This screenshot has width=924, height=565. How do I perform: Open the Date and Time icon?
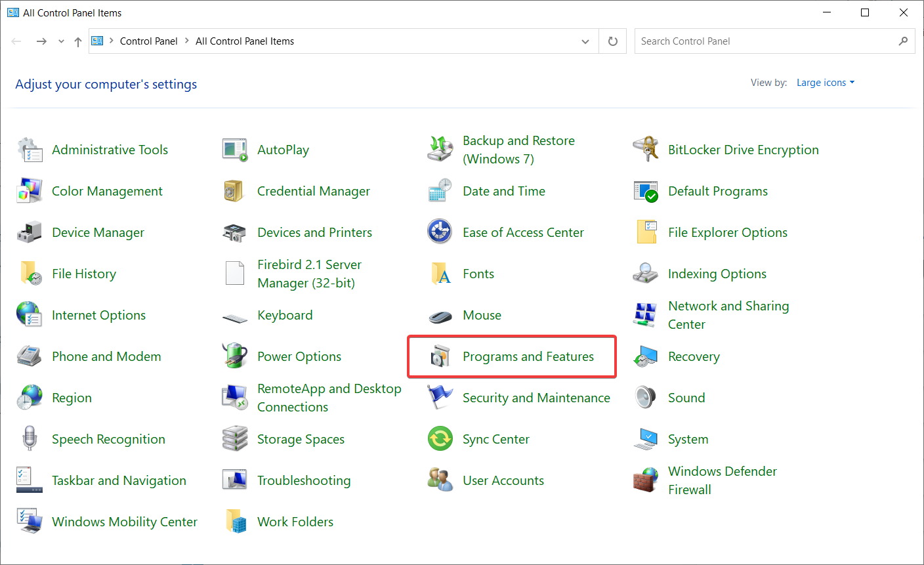440,192
